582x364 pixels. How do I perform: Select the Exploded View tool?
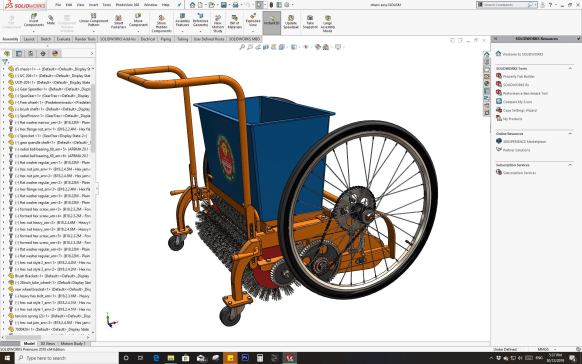[253, 20]
